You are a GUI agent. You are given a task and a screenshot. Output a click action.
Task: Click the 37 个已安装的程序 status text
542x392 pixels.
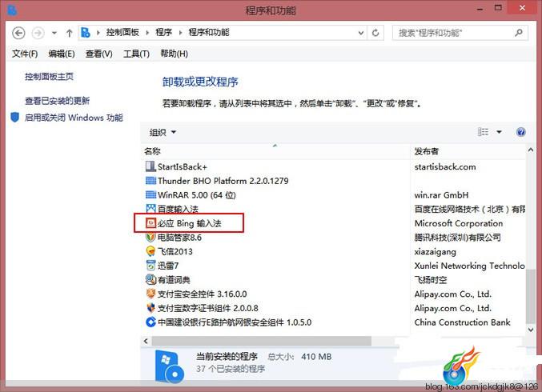(x=231, y=369)
